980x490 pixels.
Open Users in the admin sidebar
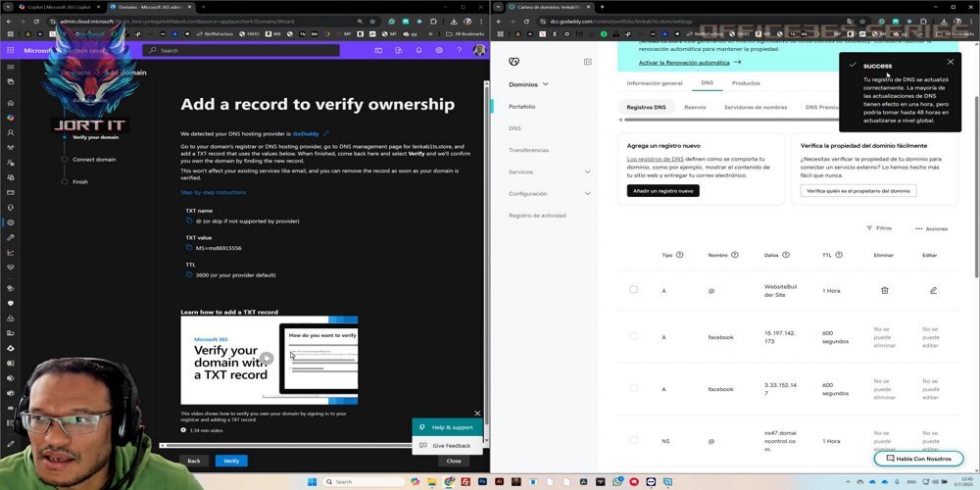coord(10,132)
